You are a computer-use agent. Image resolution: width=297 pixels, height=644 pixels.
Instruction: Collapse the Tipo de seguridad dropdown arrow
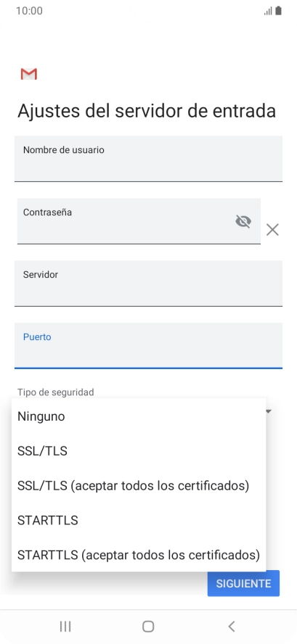tap(269, 411)
